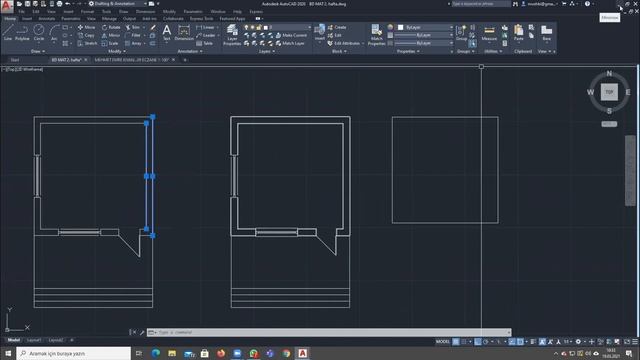Toggle grid display in status bar
The height and width of the screenshot is (360, 640).
[x=456, y=342]
